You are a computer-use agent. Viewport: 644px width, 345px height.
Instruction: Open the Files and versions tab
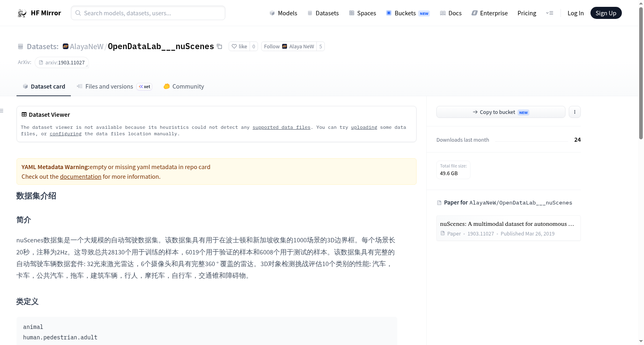(114, 87)
